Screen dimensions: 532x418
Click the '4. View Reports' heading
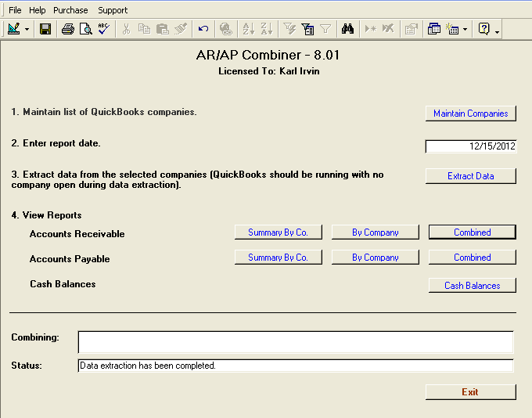coord(46,215)
